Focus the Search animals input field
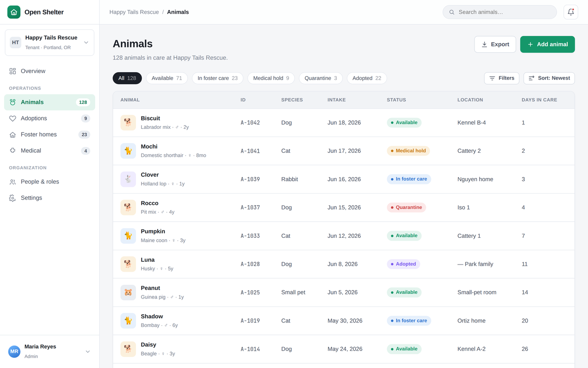The height and width of the screenshot is (368, 588). [x=500, y=12]
